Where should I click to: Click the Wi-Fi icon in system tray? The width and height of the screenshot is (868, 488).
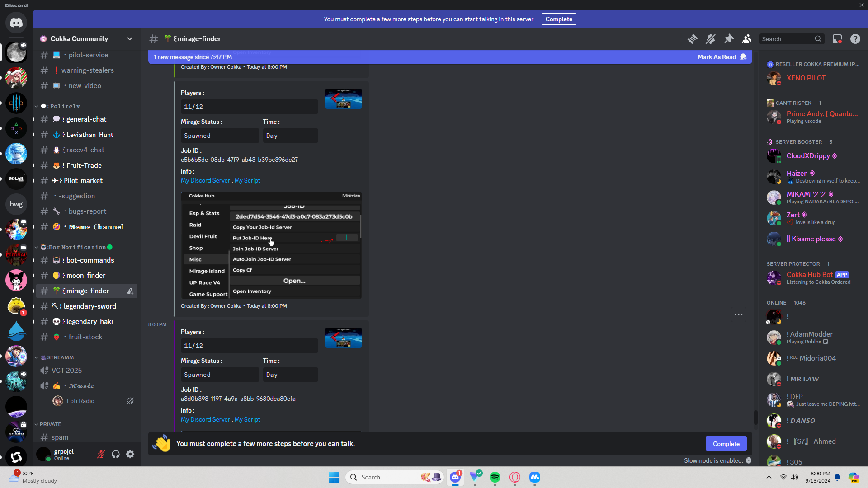[783, 477]
